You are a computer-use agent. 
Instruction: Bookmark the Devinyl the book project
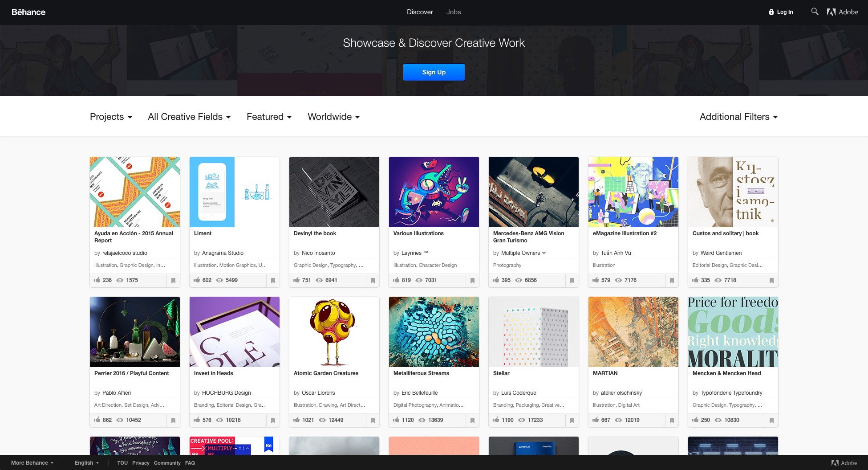pos(373,281)
